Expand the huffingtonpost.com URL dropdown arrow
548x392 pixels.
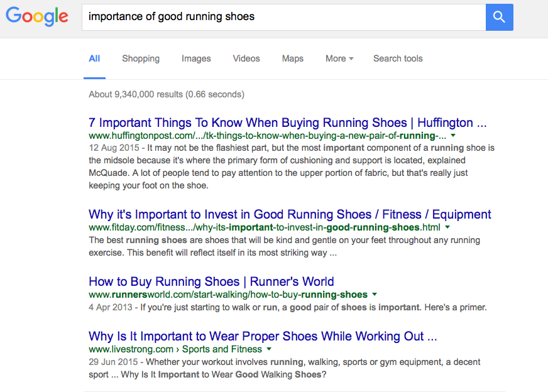tap(453, 136)
